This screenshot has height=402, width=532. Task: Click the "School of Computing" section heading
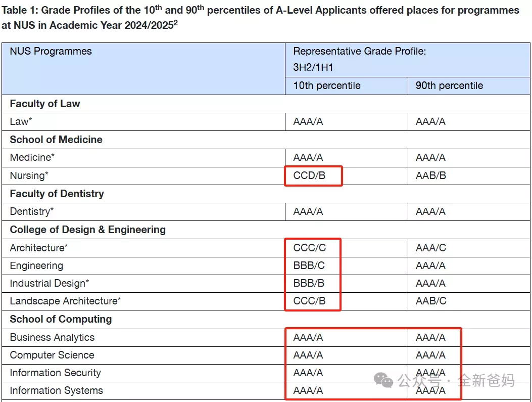[x=61, y=319]
